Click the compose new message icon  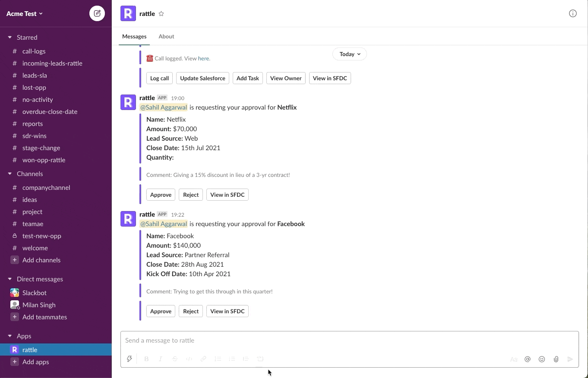point(97,13)
